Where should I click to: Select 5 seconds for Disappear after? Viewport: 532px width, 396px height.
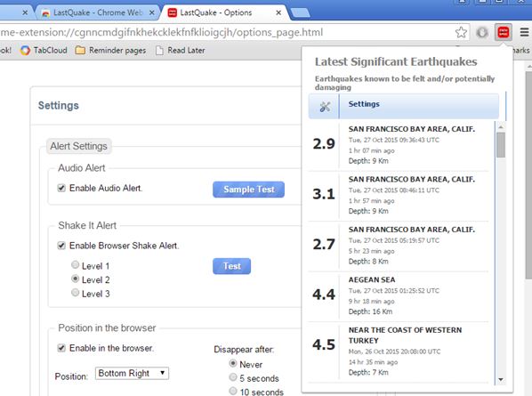pos(233,377)
